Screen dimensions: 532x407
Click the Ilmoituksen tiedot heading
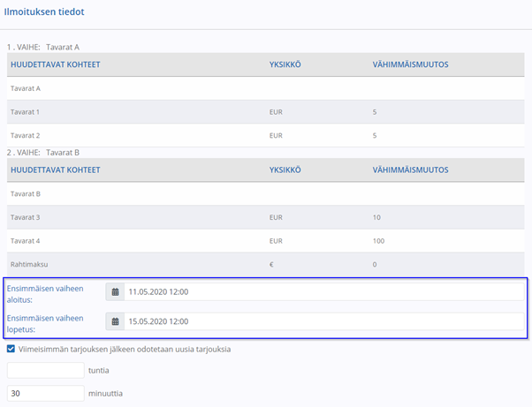click(44, 11)
